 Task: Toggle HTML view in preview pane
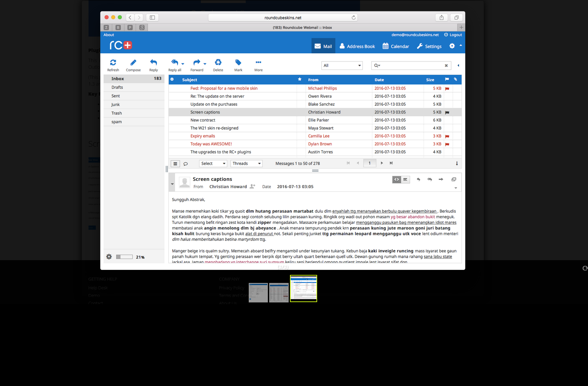(x=397, y=180)
